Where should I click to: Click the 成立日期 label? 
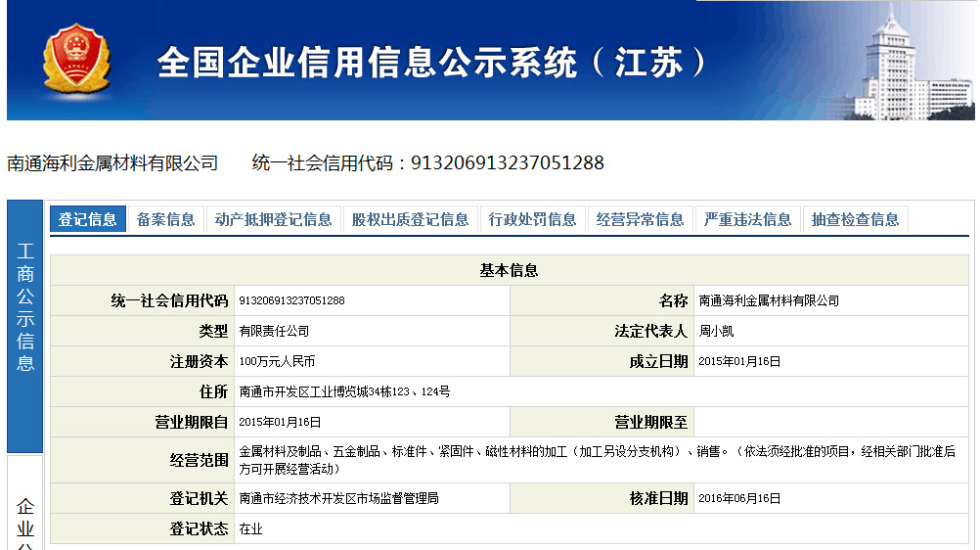pos(658,362)
